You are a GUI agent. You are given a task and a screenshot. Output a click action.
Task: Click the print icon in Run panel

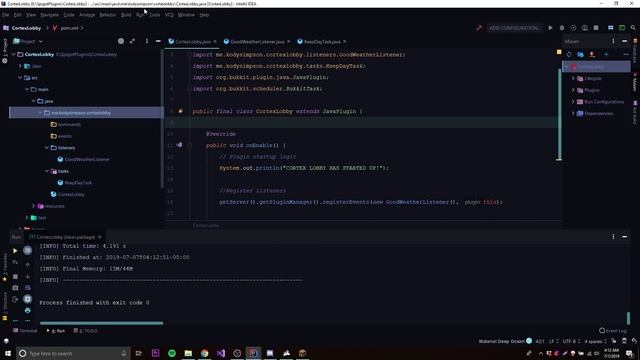[x=27, y=311]
